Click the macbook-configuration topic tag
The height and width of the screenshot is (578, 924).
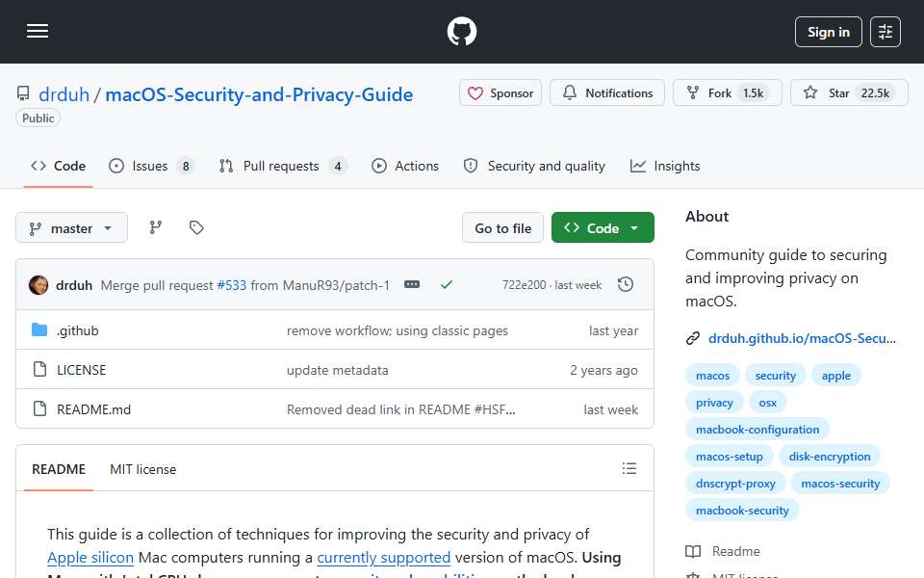pyautogui.click(x=757, y=430)
